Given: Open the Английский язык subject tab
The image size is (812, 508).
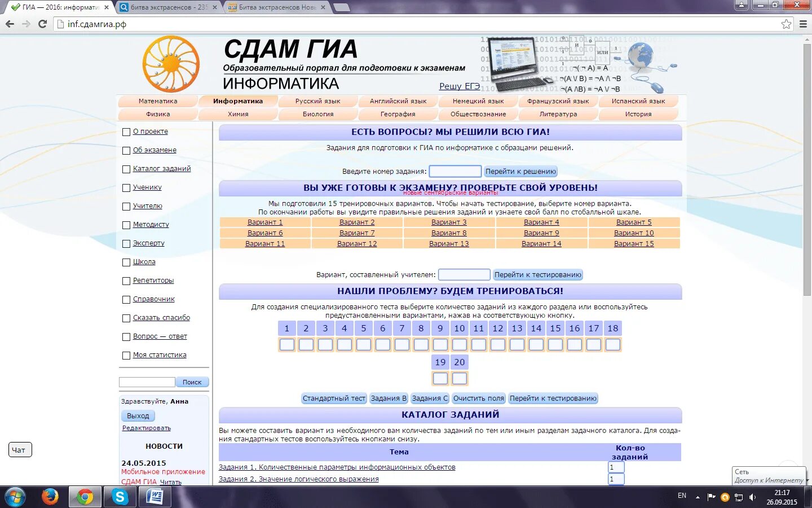Looking at the screenshot, I should pos(398,101).
